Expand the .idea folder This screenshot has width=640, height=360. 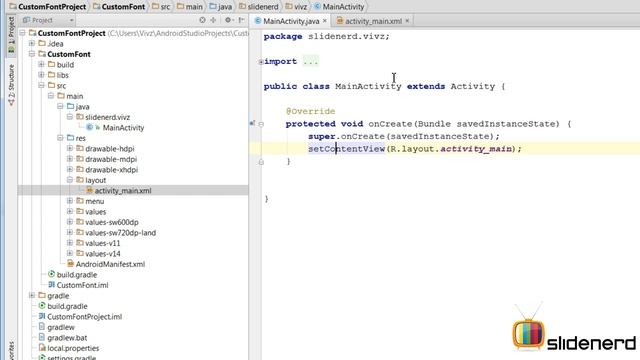click(x=32, y=43)
